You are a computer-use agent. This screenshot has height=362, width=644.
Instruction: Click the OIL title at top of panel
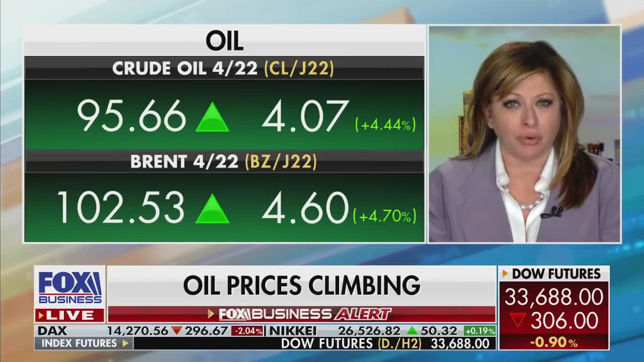point(224,41)
